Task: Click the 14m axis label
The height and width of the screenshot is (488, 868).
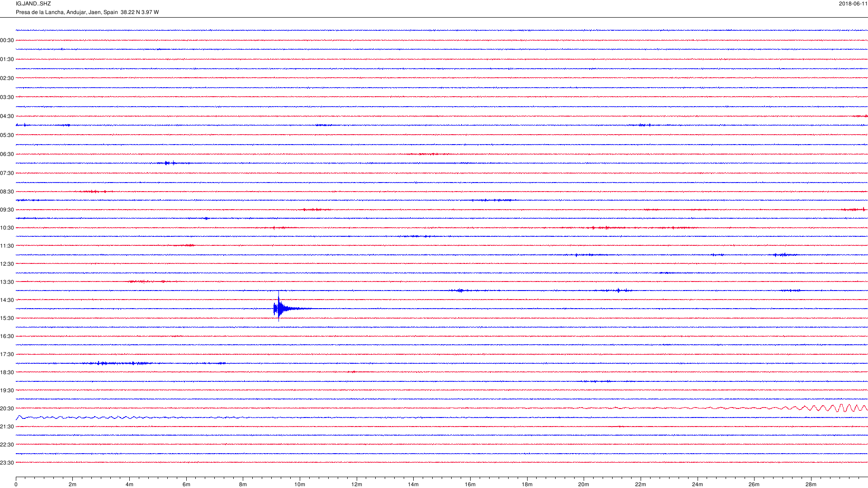Action: [x=413, y=484]
